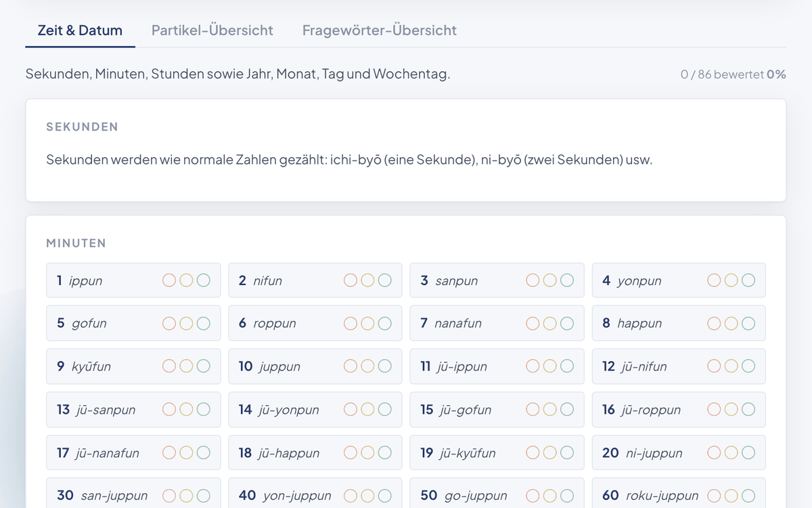812x508 pixels.
Task: Click the Sekunden, Minuten, Stunden description line
Action: (238, 74)
